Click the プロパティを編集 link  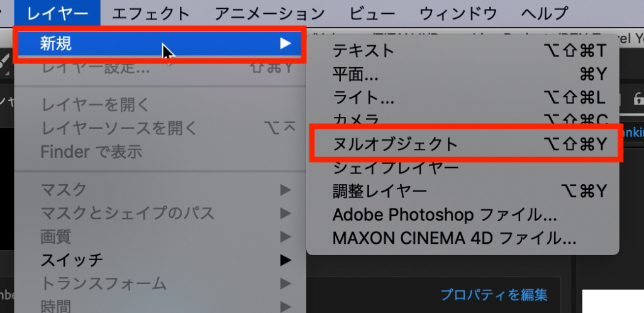tap(494, 295)
